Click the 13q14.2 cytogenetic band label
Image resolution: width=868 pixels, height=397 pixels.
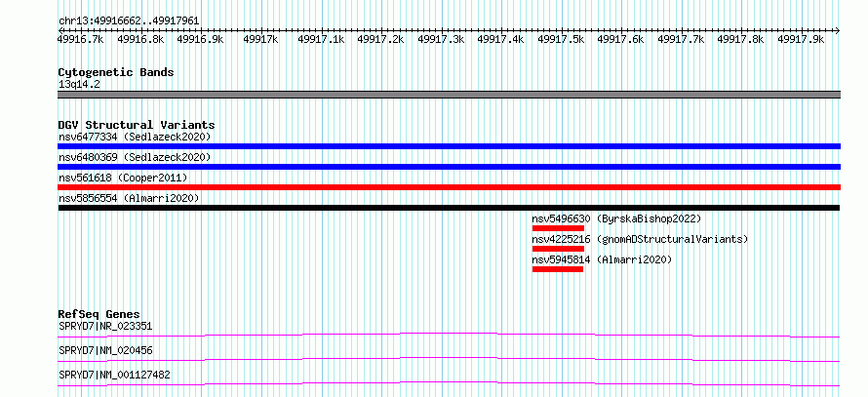tap(79, 85)
